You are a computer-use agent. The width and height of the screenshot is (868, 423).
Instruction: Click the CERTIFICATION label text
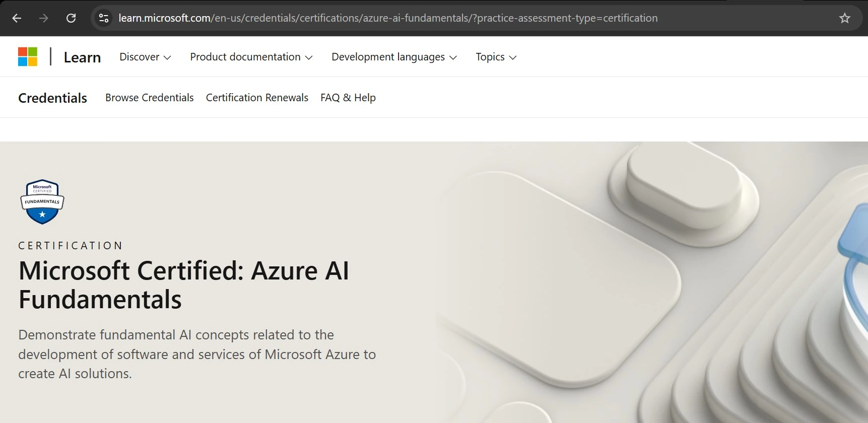coord(71,246)
